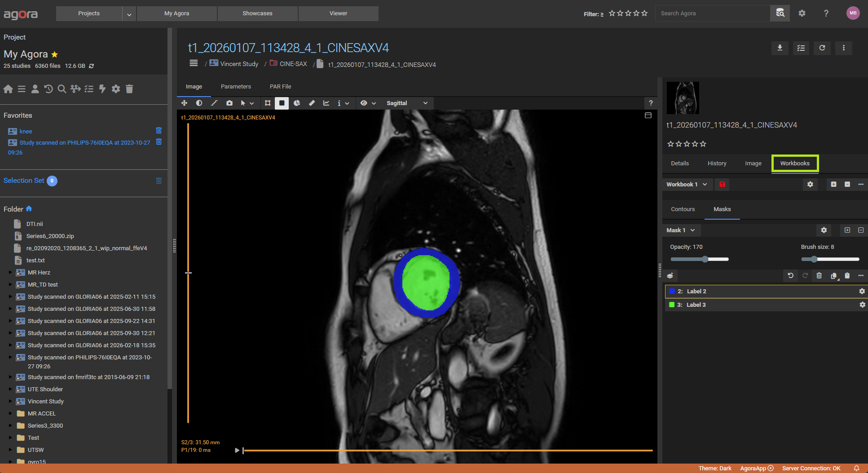Screen dimensions: 868x473
Task: Click the Showcases navigation button
Action: pyautogui.click(x=257, y=13)
